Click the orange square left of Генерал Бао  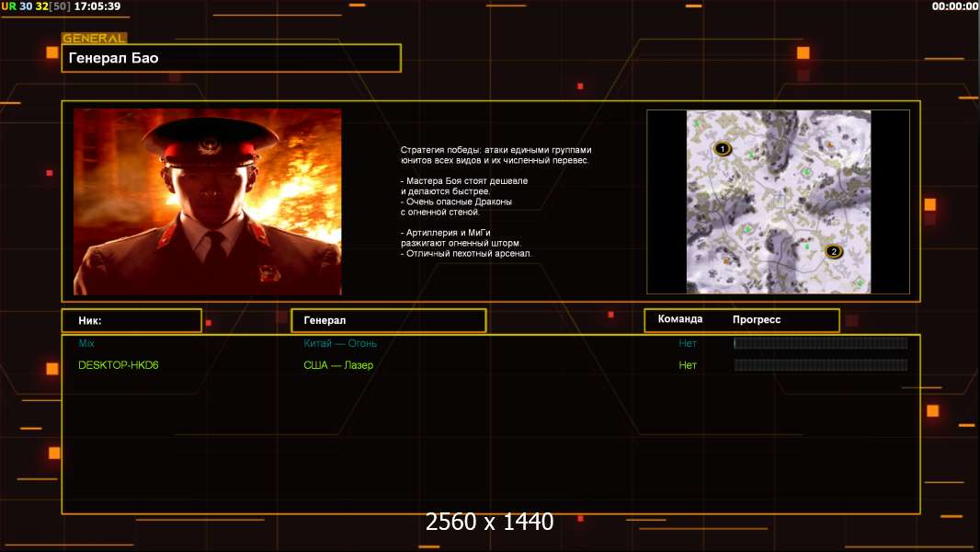pyautogui.click(x=52, y=52)
